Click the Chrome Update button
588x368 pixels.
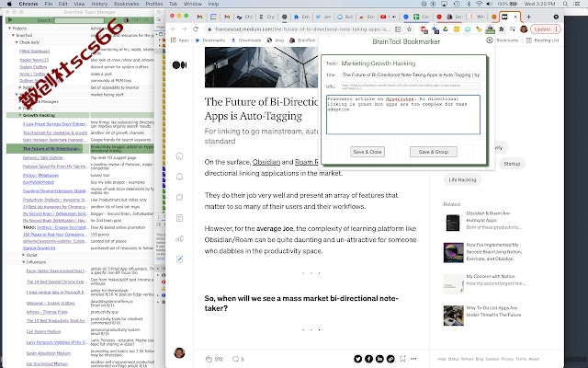click(x=545, y=29)
